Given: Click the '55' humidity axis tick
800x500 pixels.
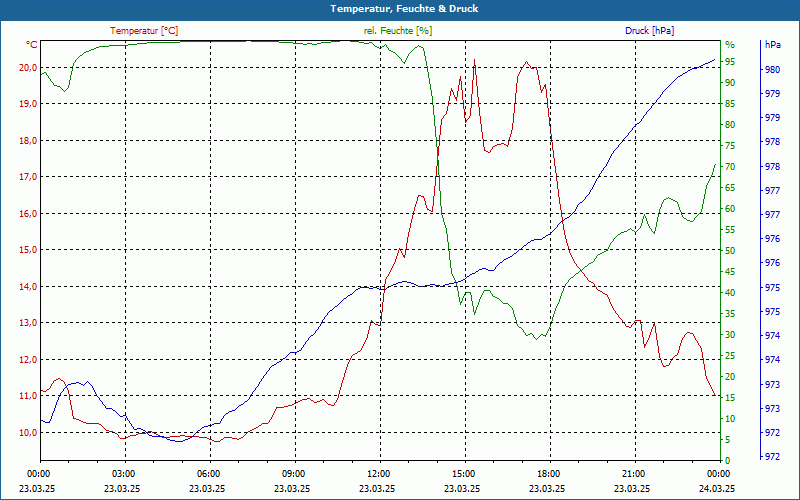Looking at the screenshot, I should [730, 230].
